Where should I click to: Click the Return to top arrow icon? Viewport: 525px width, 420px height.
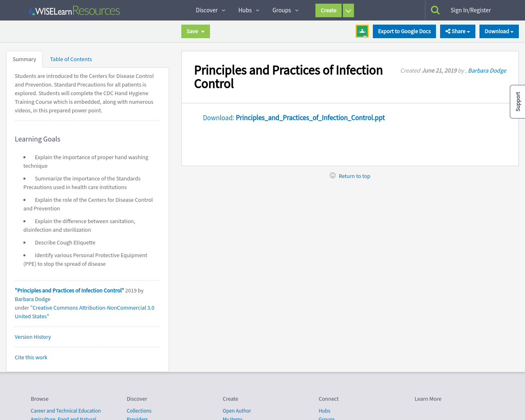pyautogui.click(x=333, y=175)
